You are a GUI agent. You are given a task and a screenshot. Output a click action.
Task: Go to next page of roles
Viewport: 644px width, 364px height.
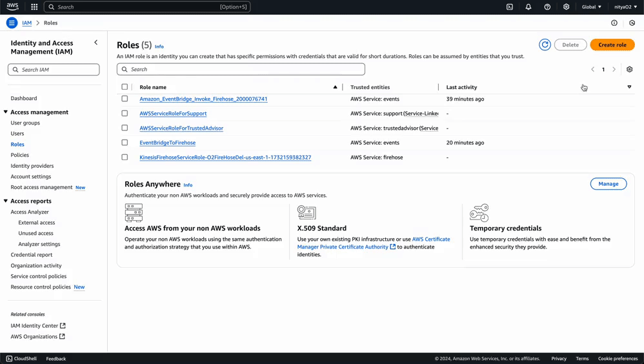coord(614,70)
